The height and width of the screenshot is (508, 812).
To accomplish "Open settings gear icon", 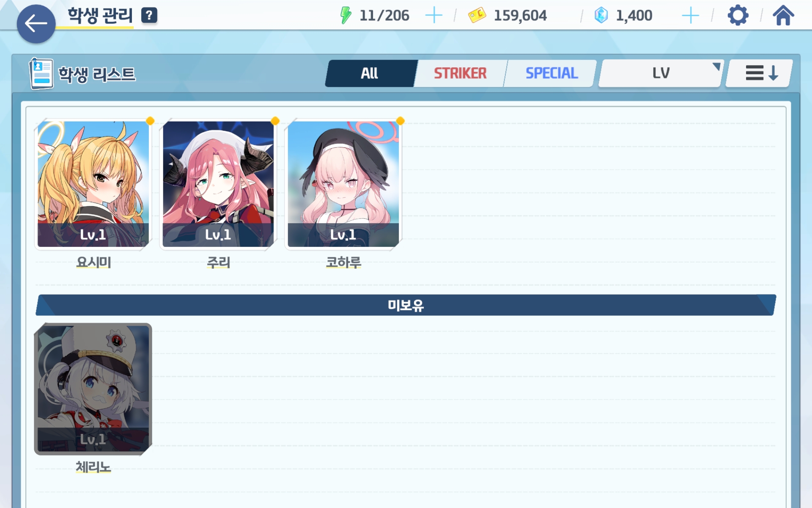I will 738,16.
